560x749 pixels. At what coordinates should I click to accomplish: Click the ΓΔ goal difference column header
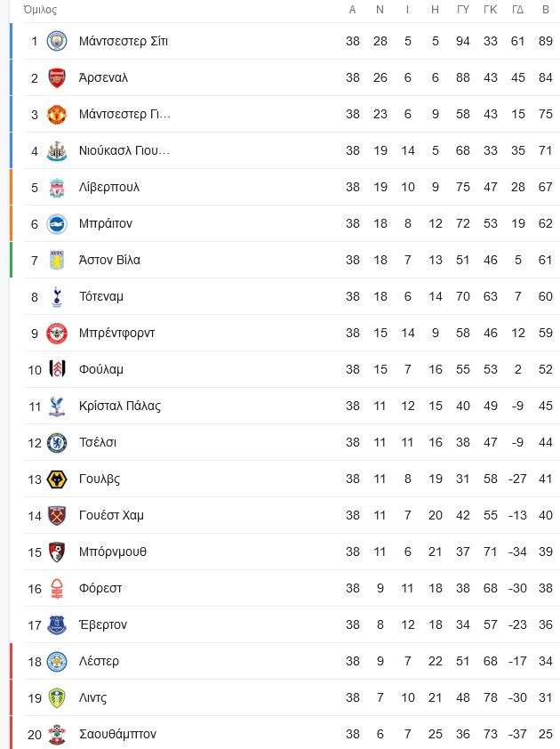coord(518,10)
